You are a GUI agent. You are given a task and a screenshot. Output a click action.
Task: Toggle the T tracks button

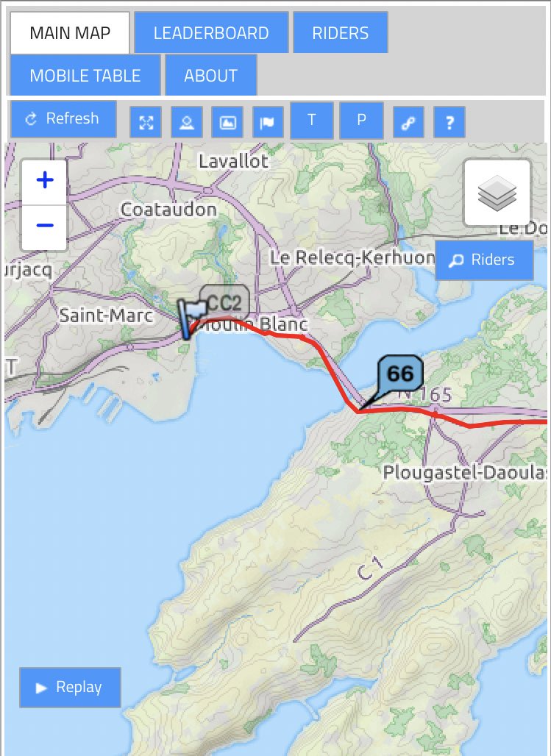pyautogui.click(x=312, y=120)
